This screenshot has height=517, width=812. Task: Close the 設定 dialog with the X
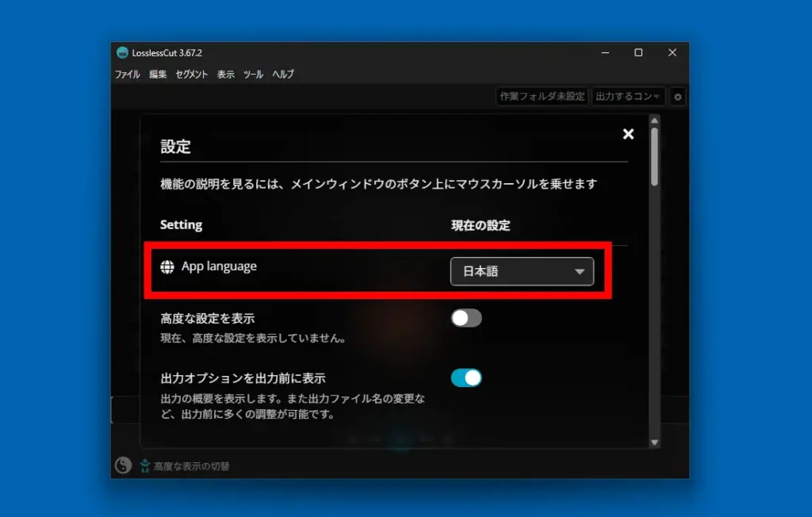click(x=628, y=134)
